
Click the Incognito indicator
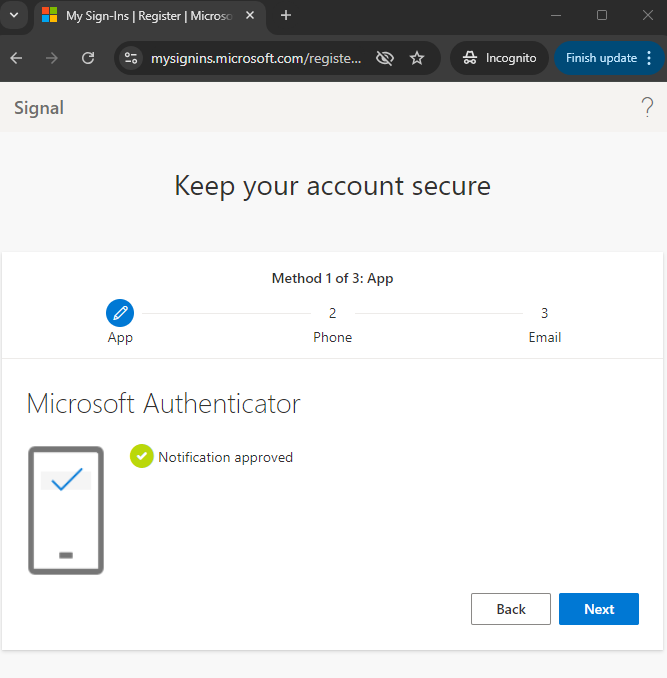(499, 58)
